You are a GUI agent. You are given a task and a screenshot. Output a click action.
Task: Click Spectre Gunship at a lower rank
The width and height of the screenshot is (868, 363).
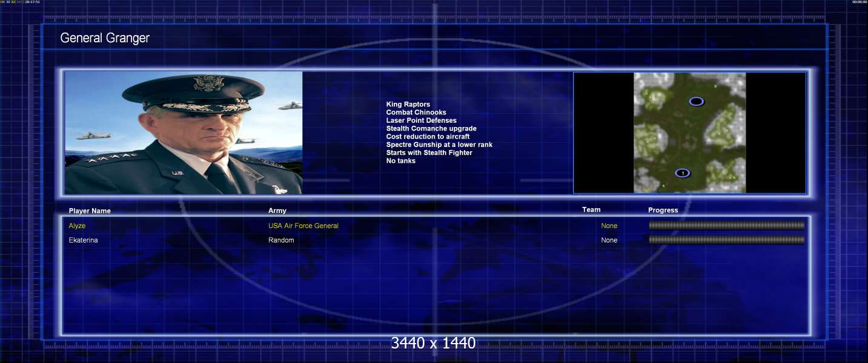(439, 145)
